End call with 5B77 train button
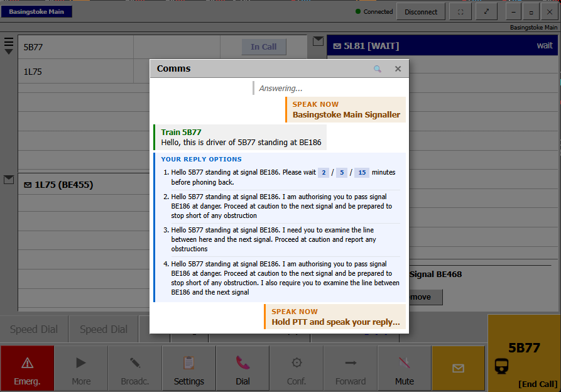 [x=524, y=353]
